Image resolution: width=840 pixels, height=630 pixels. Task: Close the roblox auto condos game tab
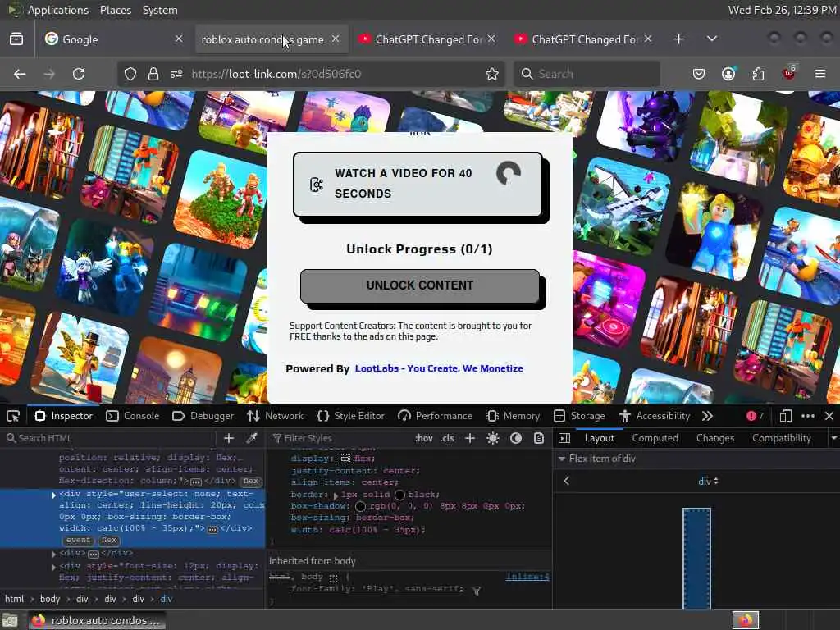coord(336,39)
